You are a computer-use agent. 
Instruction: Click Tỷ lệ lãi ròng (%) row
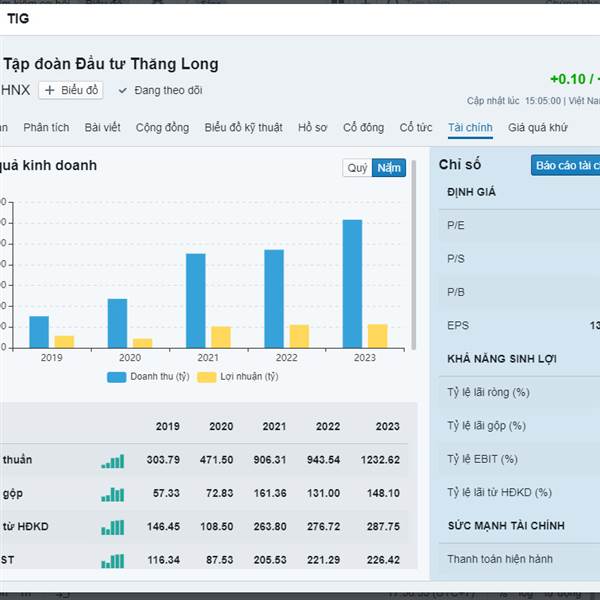click(519, 392)
